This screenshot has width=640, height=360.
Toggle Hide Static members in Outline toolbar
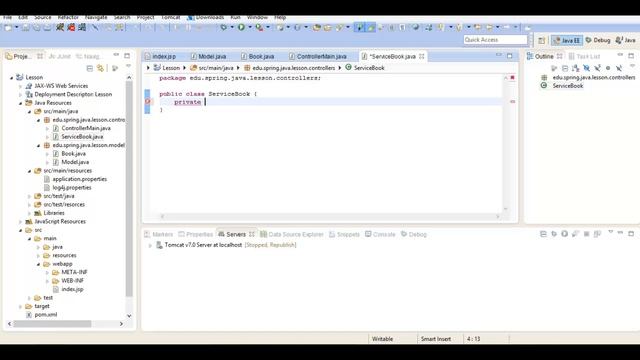tap(598, 68)
